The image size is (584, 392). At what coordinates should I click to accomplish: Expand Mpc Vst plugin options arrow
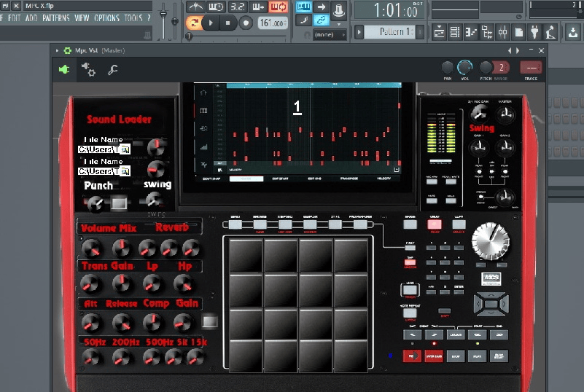pos(57,50)
